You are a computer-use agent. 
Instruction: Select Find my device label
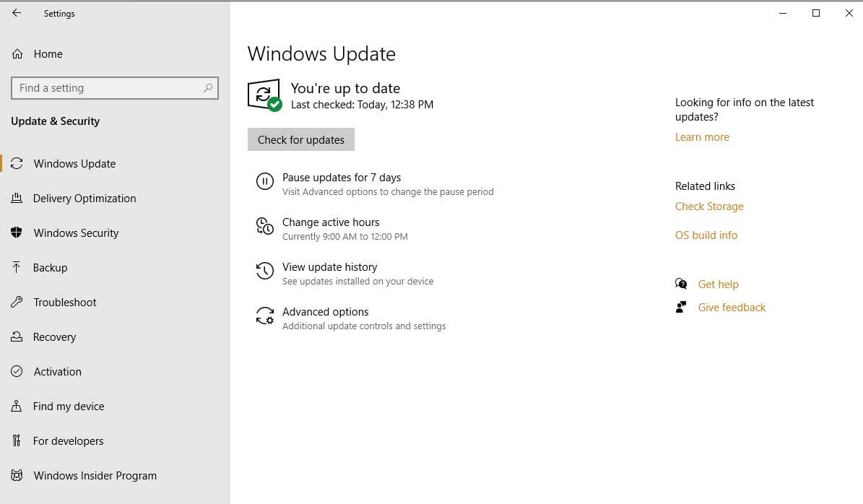(x=69, y=406)
